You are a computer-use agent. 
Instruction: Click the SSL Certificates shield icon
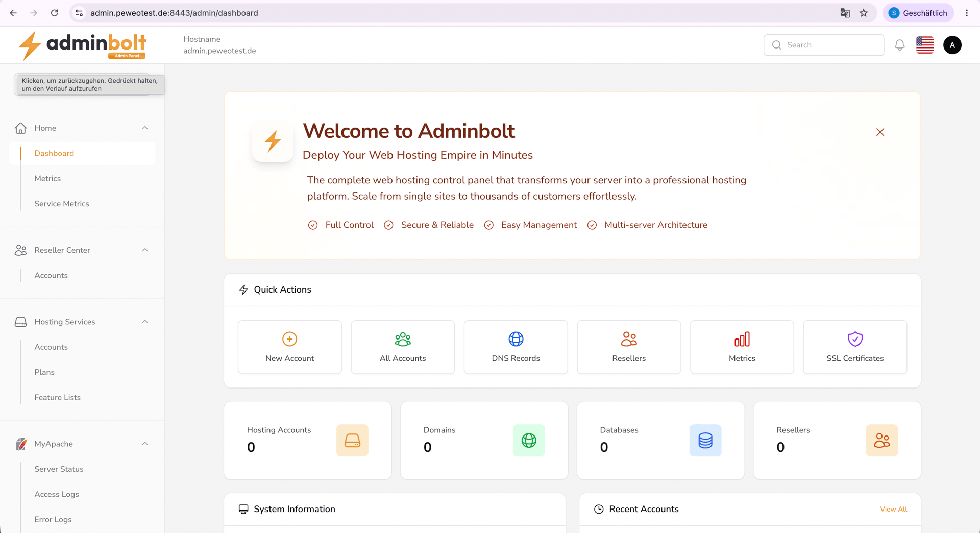click(x=855, y=339)
